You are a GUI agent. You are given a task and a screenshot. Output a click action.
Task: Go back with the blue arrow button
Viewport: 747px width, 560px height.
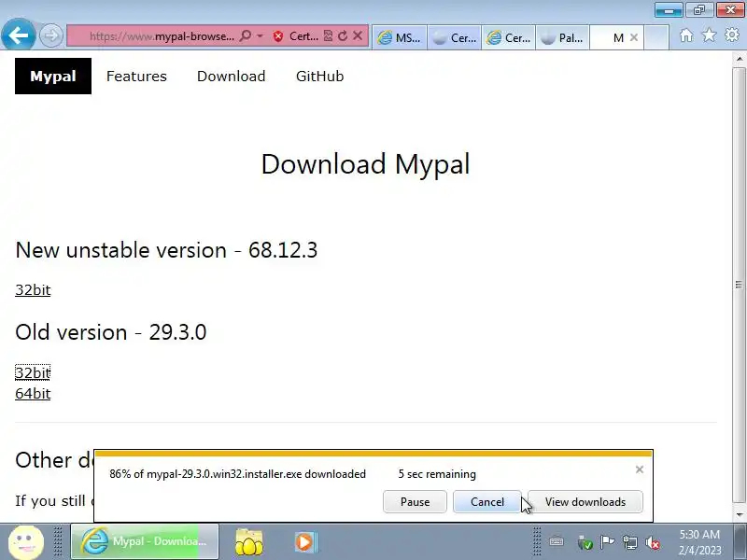18,35
